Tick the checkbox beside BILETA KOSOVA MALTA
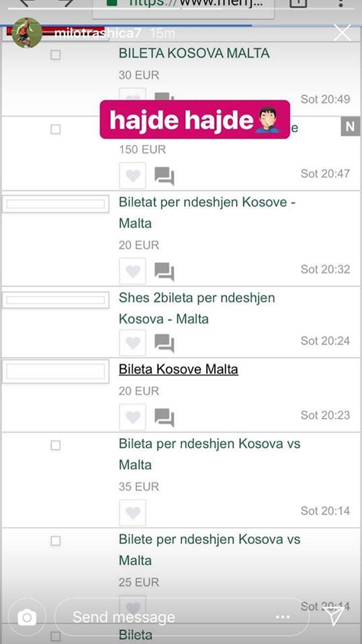 [56, 54]
